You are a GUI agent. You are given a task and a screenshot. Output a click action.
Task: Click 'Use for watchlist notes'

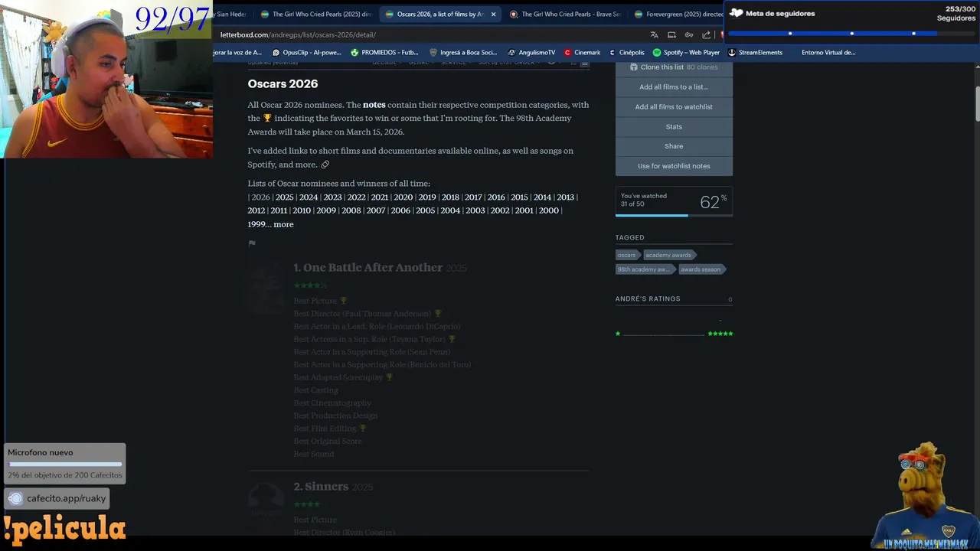(674, 166)
